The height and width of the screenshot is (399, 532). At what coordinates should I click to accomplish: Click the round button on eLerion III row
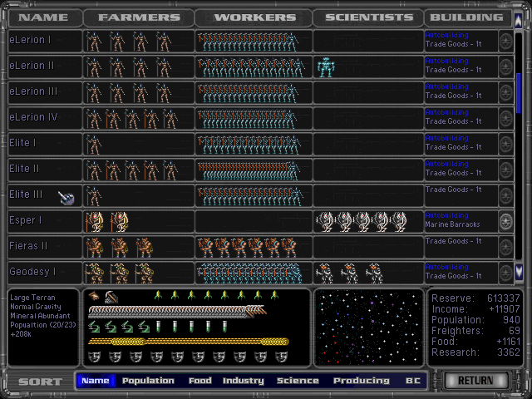pyautogui.click(x=505, y=93)
